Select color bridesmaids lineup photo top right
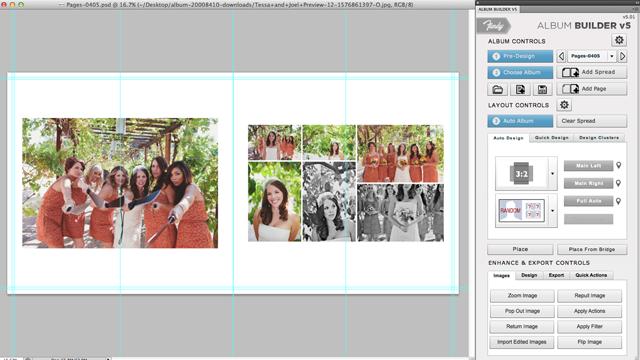The height and width of the screenshot is (360, 640). 400,153
